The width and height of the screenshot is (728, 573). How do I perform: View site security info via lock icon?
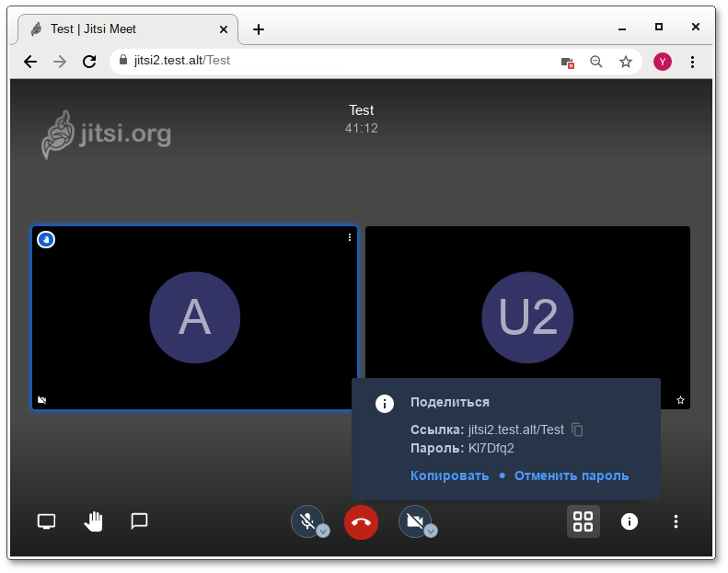[123, 61]
